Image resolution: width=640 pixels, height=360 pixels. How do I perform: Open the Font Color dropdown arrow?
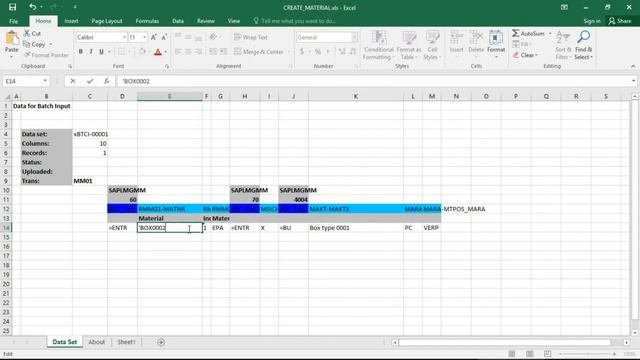(x=166, y=52)
